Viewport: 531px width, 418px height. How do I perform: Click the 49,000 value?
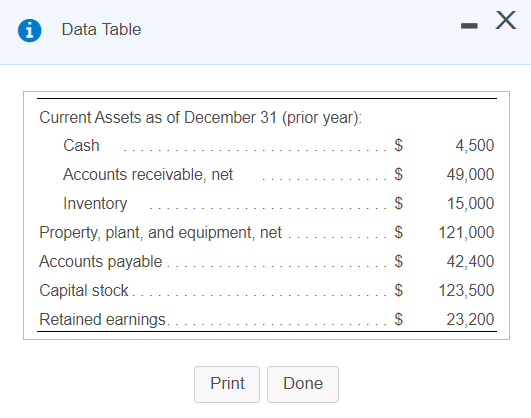(x=470, y=175)
